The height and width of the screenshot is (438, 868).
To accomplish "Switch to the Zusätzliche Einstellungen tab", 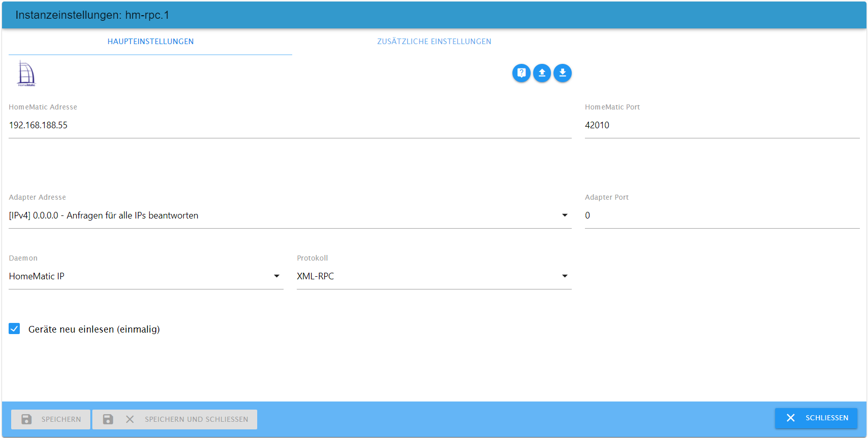I will coord(434,42).
